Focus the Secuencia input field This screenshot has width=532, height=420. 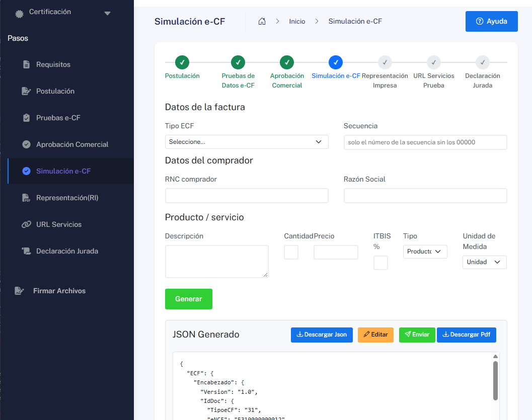(x=425, y=142)
